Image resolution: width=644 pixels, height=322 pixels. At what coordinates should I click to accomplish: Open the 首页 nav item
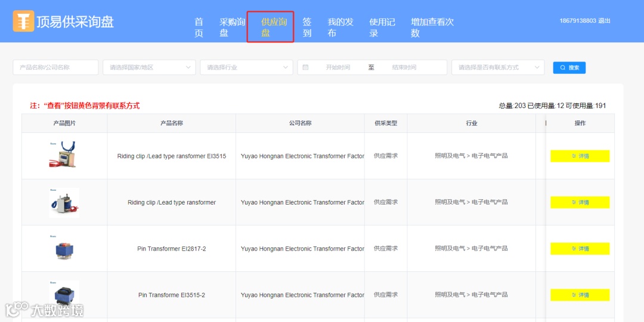pyautogui.click(x=199, y=27)
